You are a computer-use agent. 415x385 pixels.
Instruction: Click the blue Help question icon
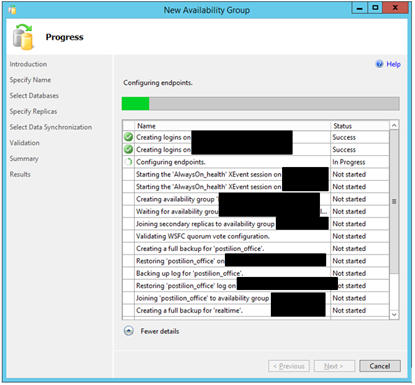380,64
